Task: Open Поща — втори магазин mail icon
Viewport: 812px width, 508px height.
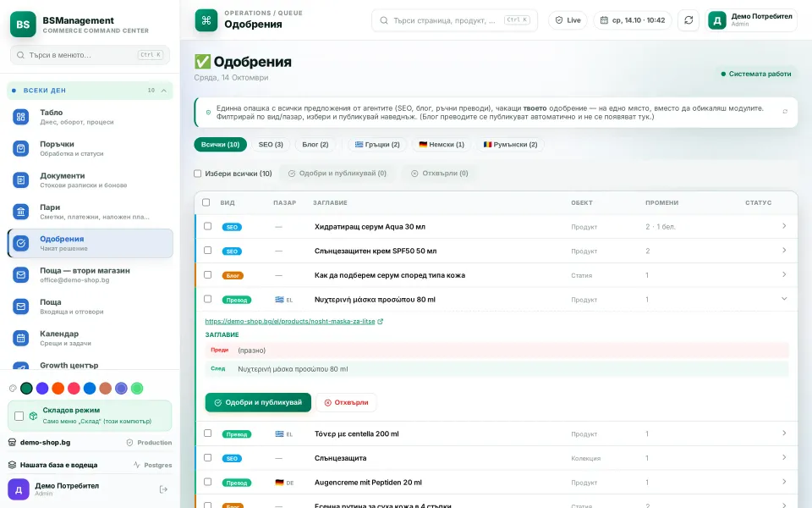Action: click(20, 274)
